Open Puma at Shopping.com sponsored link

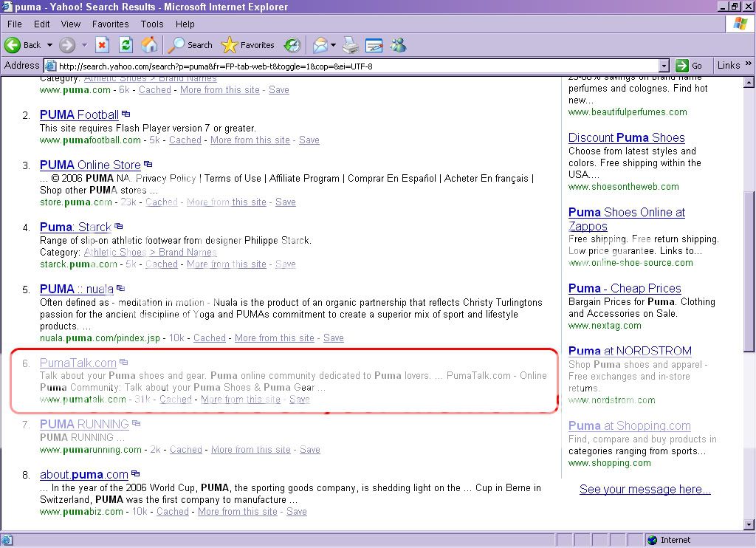629,425
